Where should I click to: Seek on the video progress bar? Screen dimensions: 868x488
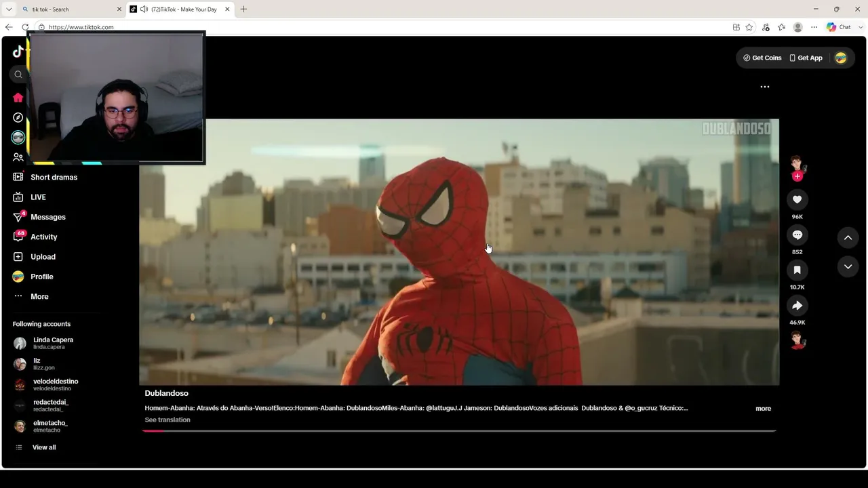point(459,431)
